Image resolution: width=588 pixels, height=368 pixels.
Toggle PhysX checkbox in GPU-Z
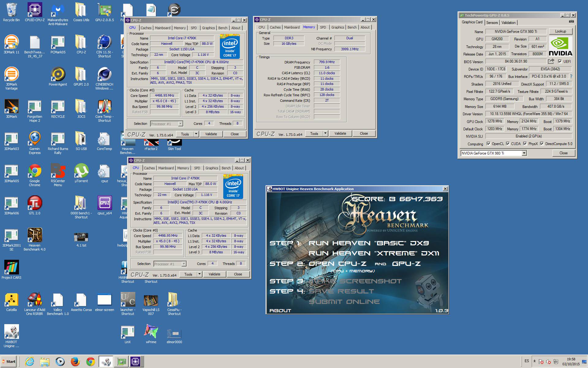525,144
